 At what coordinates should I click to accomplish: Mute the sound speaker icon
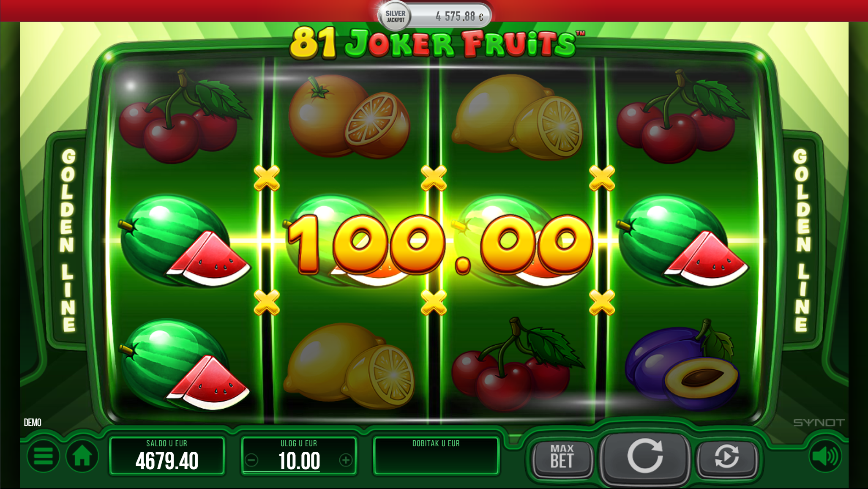825,456
